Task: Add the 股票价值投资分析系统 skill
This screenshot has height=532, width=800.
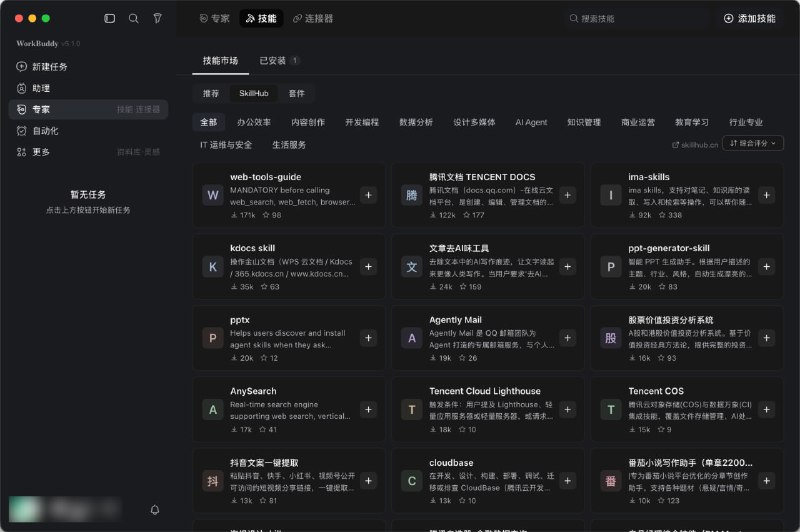Action: [766, 338]
